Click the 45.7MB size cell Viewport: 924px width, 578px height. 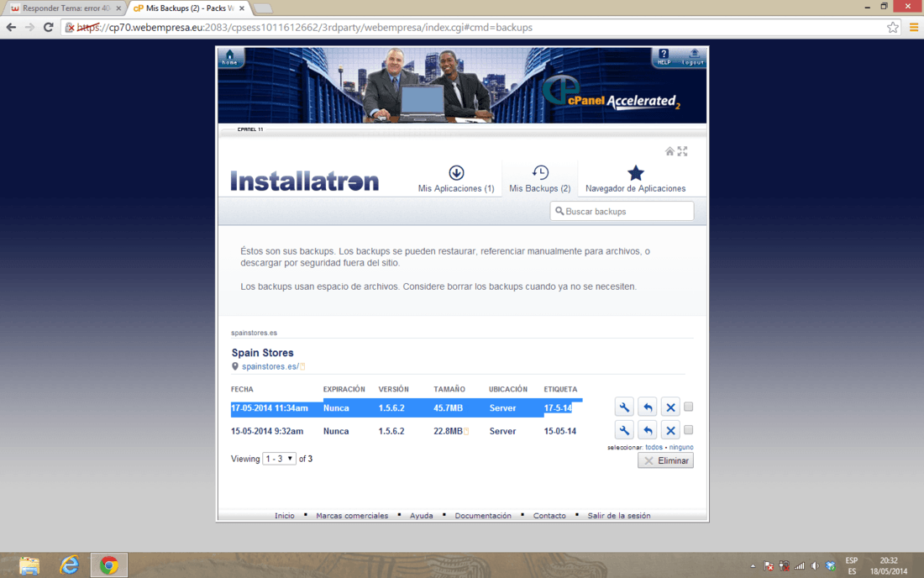point(448,407)
